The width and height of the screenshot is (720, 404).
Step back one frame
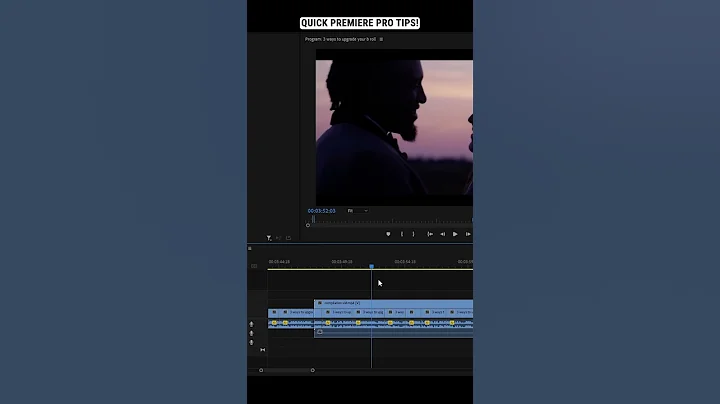pos(443,234)
